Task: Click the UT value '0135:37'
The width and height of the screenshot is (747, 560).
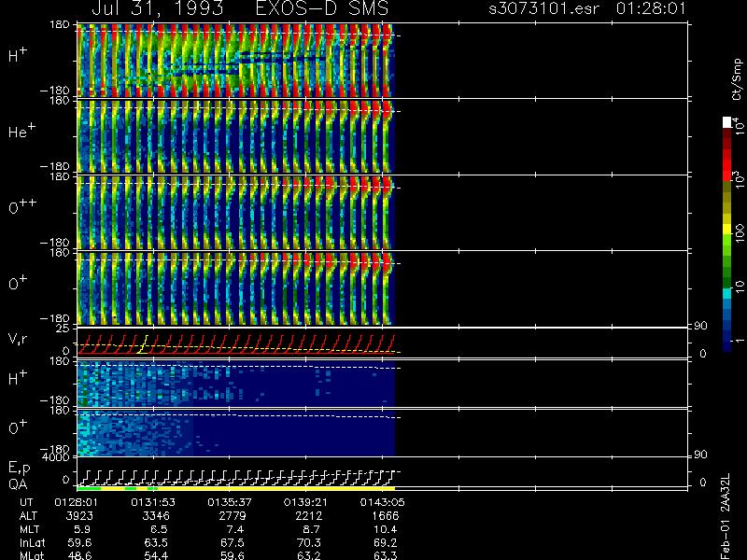Action: pyautogui.click(x=229, y=502)
